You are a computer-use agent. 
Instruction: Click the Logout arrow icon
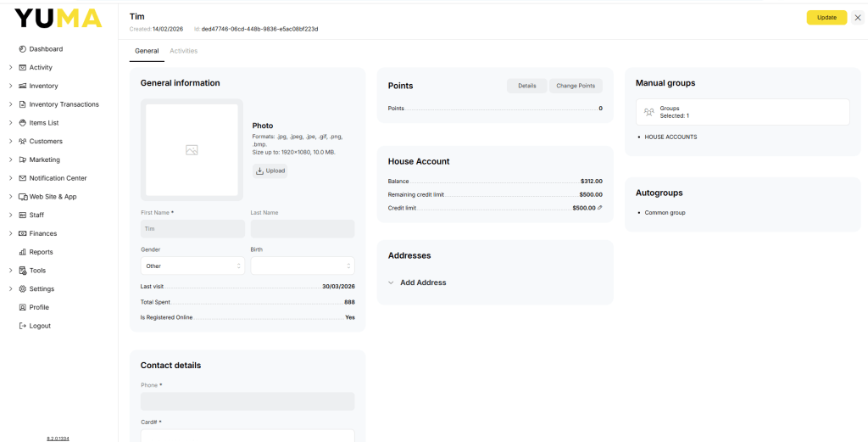click(22, 326)
